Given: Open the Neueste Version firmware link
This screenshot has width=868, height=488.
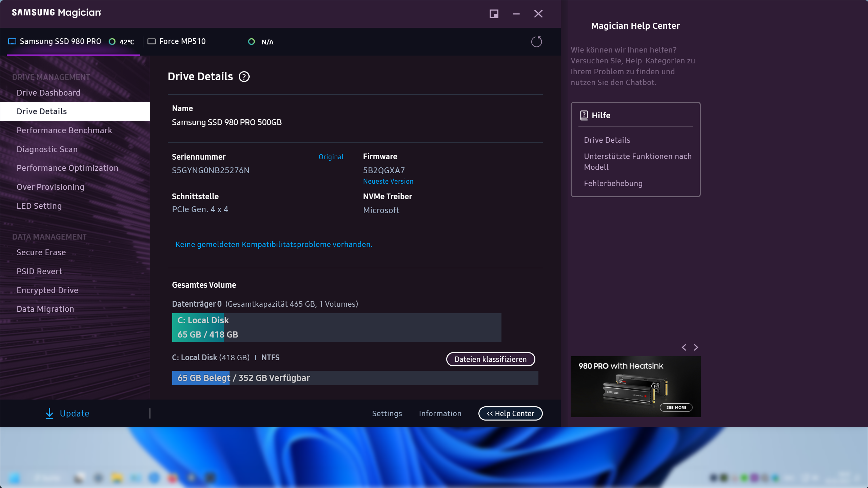Looking at the screenshot, I should (388, 181).
